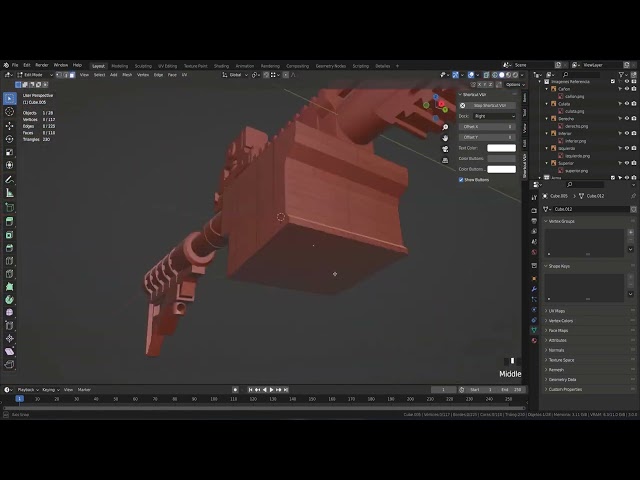Open the Mesh menu in viewport header
This screenshot has width=640, height=480.
click(127, 75)
